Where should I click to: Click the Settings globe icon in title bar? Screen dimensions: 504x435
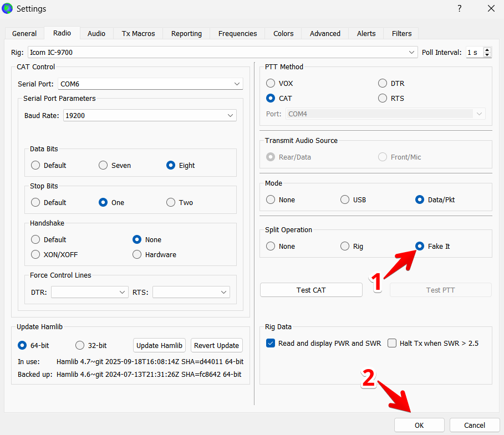coord(8,8)
